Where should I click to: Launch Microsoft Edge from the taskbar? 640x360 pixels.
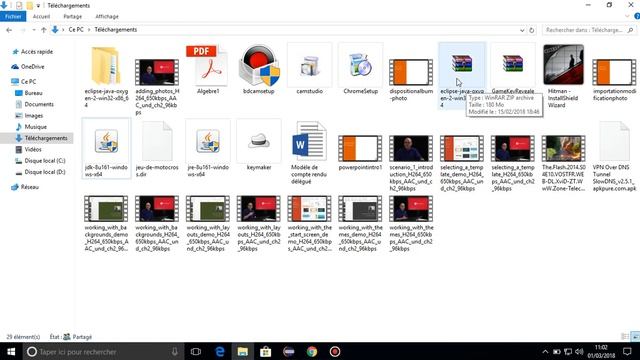point(220,351)
